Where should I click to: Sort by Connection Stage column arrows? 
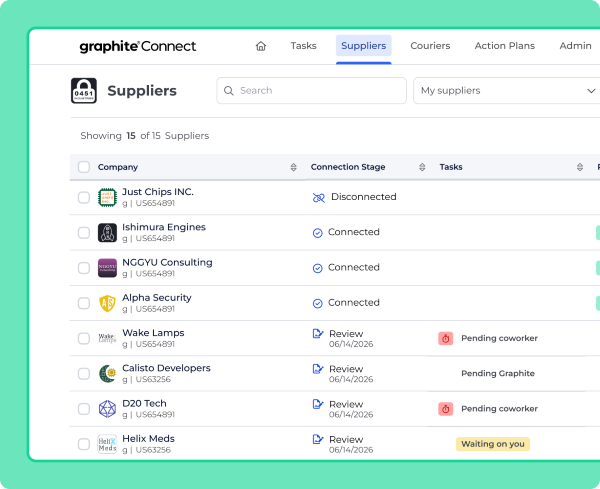(x=422, y=167)
